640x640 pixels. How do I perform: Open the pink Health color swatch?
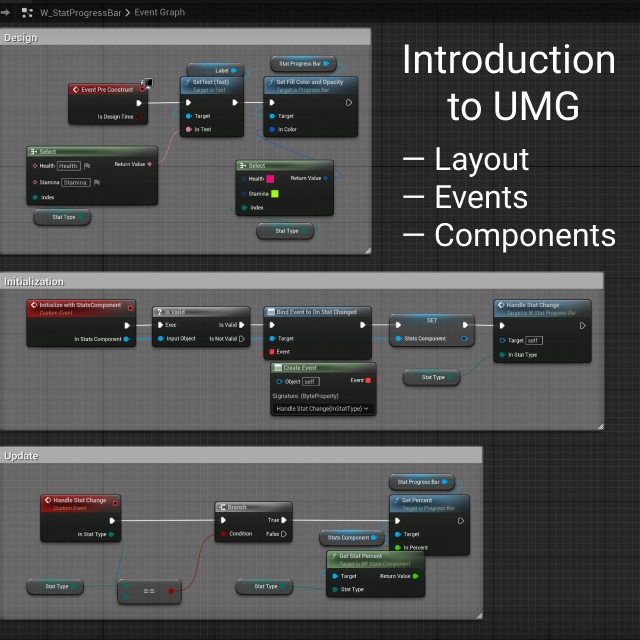coord(270,179)
